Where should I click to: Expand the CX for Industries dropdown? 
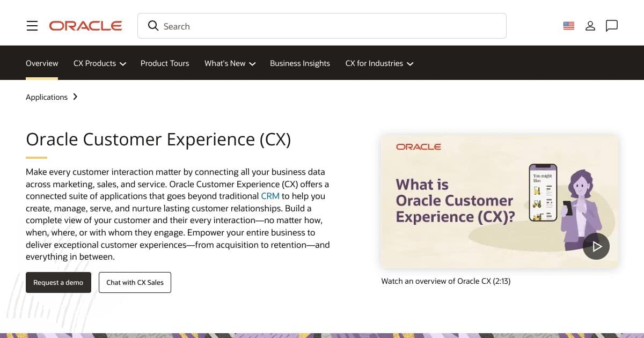(x=379, y=63)
